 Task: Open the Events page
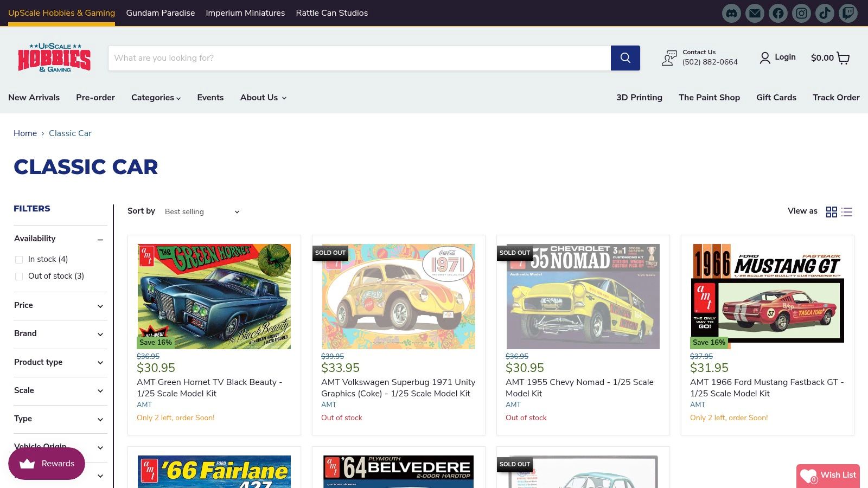210,98
